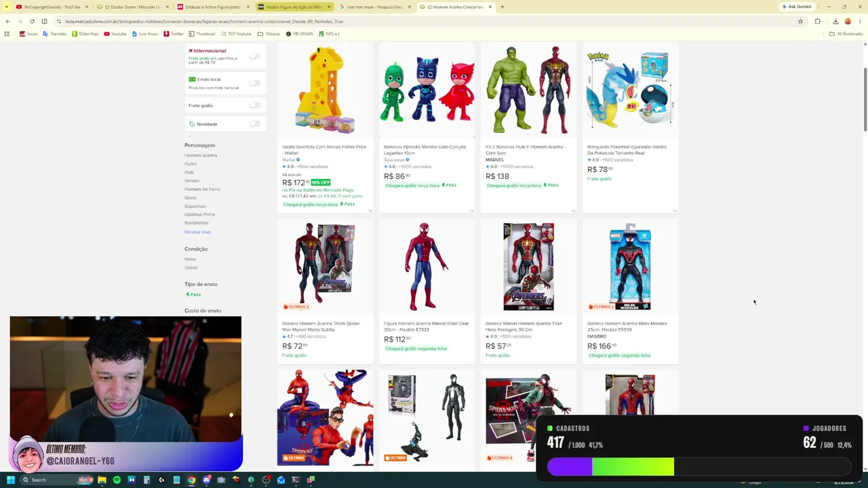Click the browser forward arrow

tap(19, 21)
